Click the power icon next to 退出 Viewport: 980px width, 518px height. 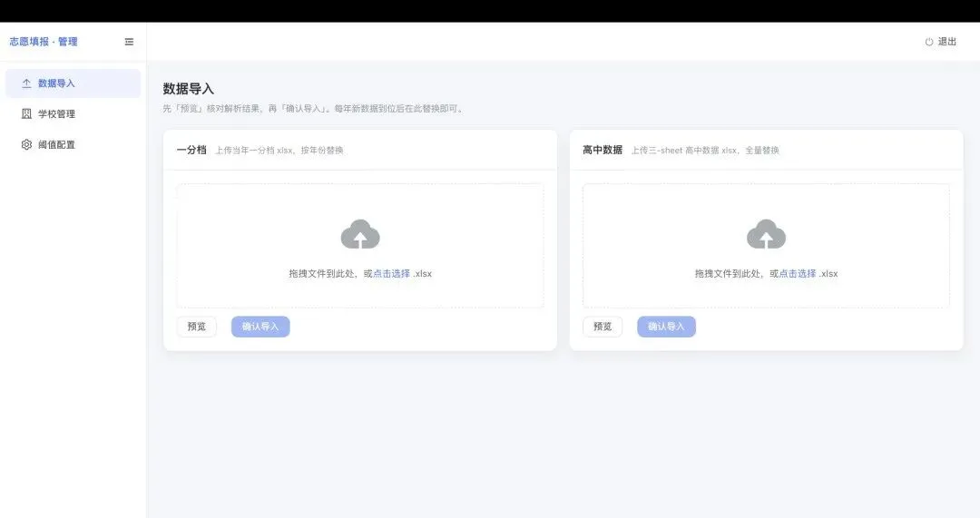tap(929, 42)
